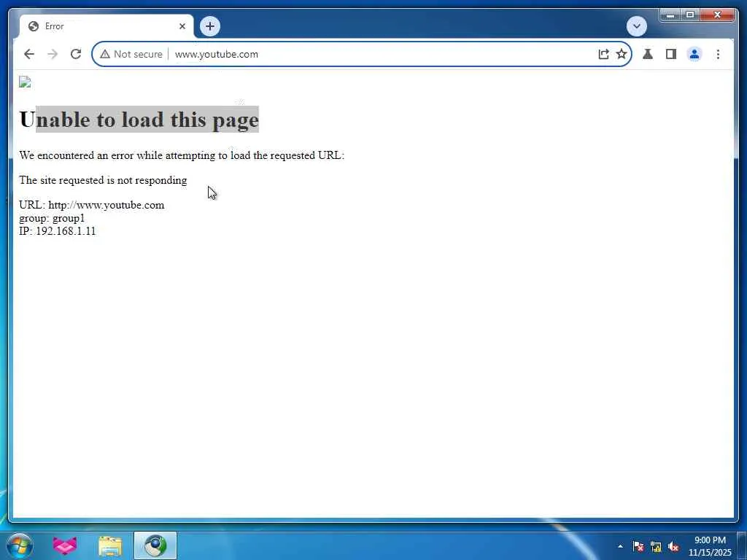Screen dimensions: 747x560
Task: Click 'We encountered an error' message text
Action: point(182,155)
